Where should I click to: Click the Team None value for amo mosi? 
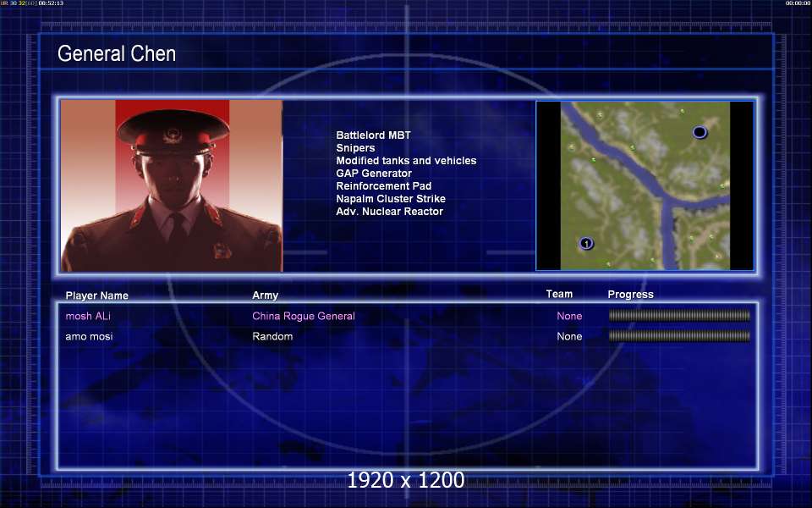[x=569, y=336]
